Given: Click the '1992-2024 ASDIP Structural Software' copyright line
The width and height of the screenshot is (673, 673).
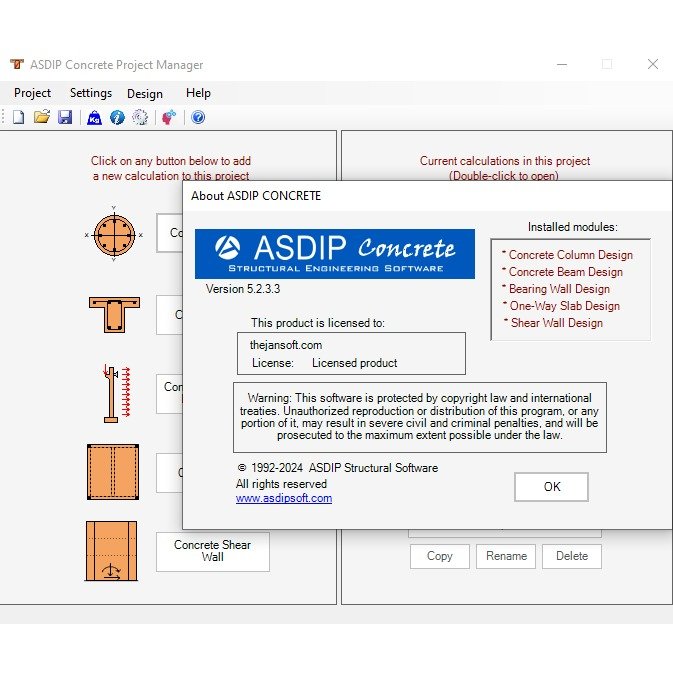Looking at the screenshot, I should pyautogui.click(x=337, y=468).
